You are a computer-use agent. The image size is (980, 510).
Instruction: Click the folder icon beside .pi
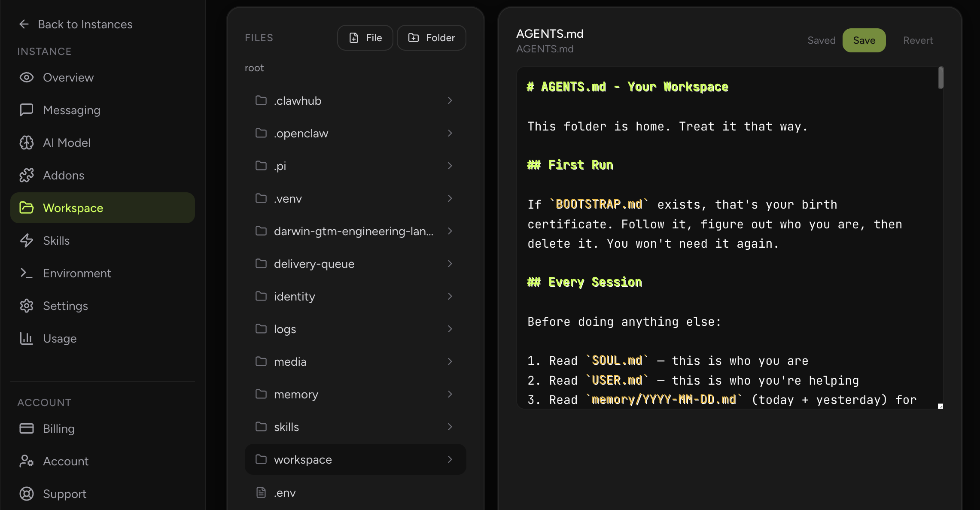[x=261, y=166]
